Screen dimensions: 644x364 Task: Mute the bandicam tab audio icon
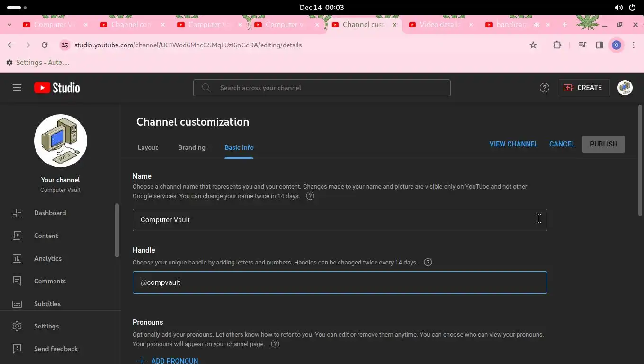(x=537, y=25)
